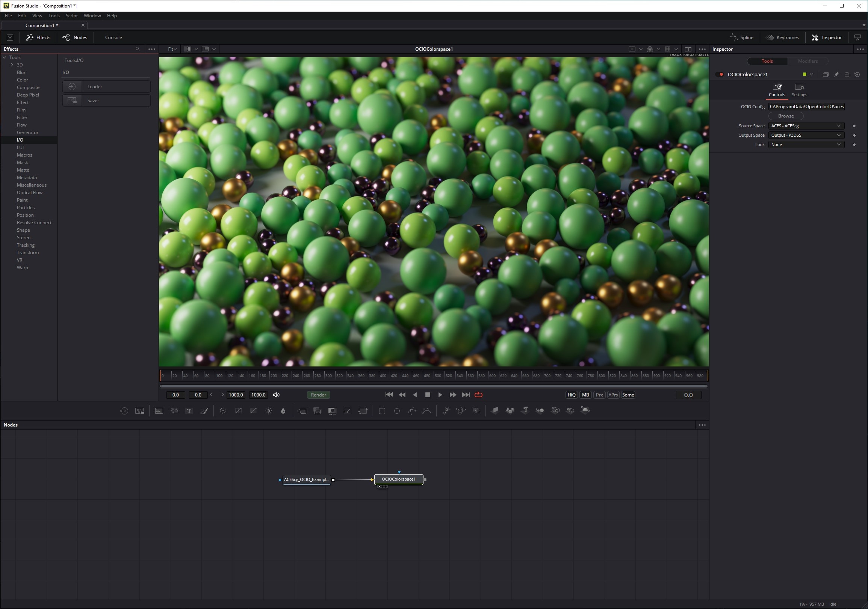The height and width of the screenshot is (609, 868).
Task: Select the Paint brush tool icon
Action: tap(204, 411)
